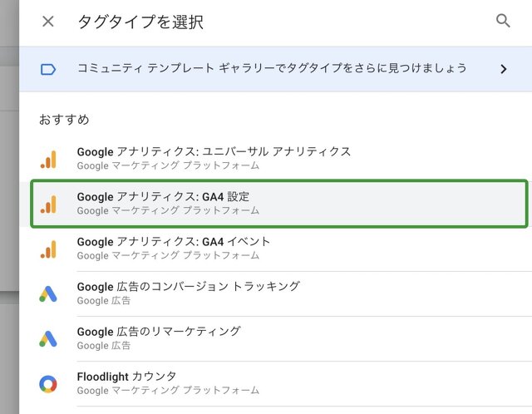The image size is (532, 414).
Task: Click the Universal Analytics bar chart icon
Action: pos(48,159)
